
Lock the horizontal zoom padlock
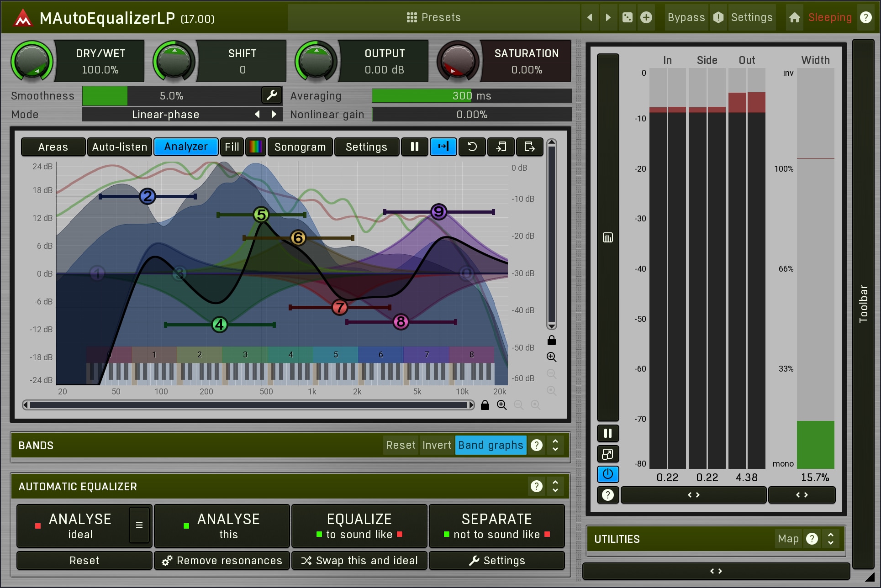point(485,405)
